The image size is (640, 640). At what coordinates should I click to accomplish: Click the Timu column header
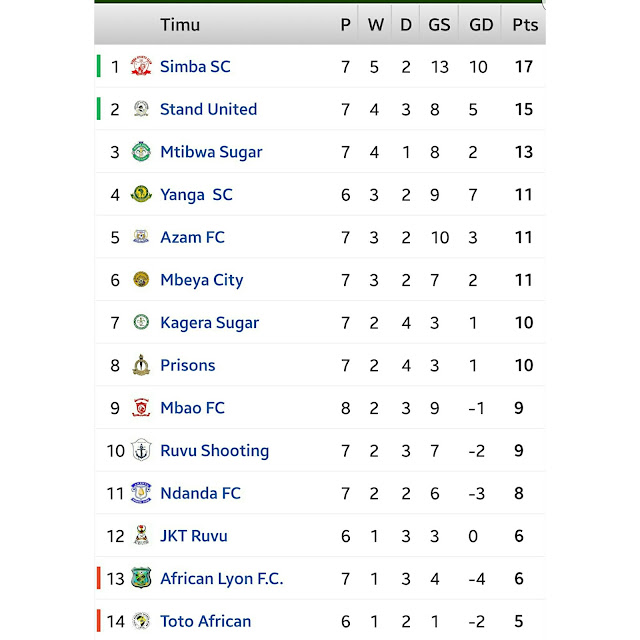tap(180, 25)
